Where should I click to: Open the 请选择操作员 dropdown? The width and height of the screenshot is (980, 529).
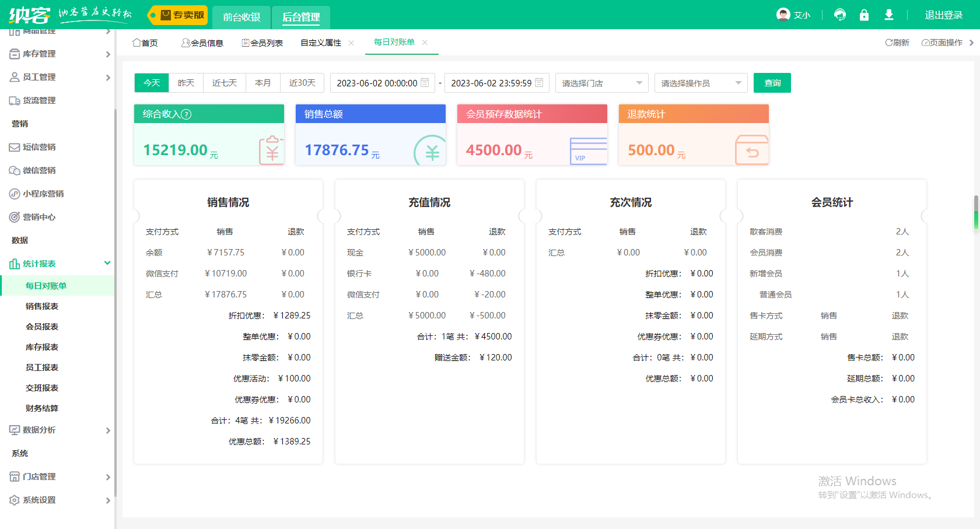[x=701, y=83]
